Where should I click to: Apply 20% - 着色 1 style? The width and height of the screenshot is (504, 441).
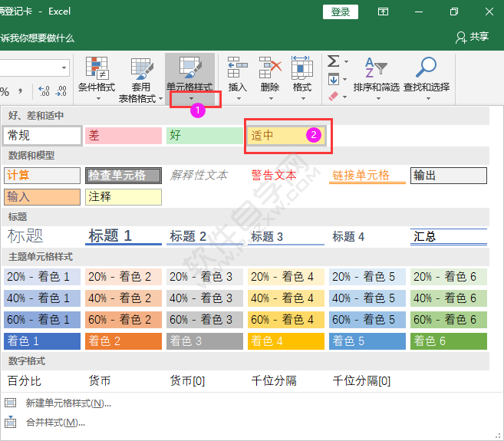pyautogui.click(x=42, y=277)
